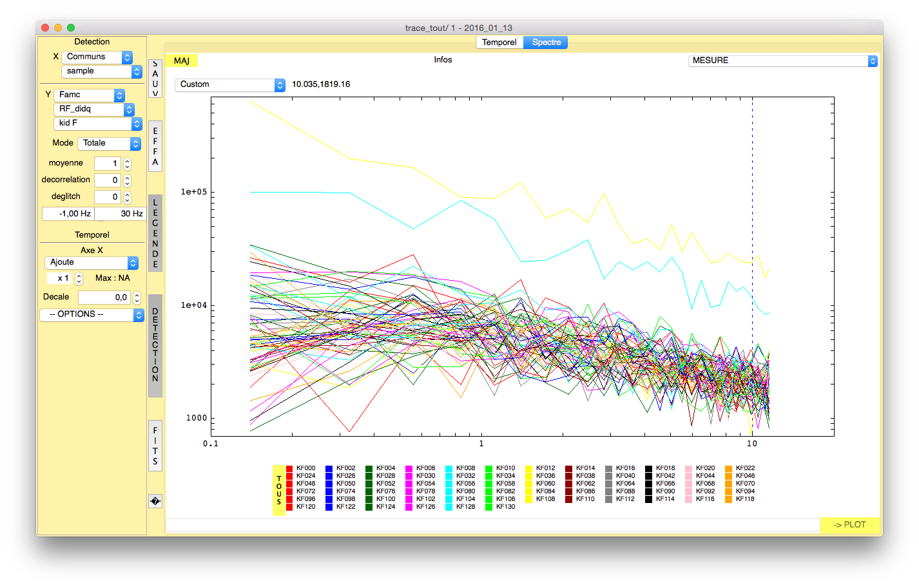This screenshot has width=919, height=588.
Task: Open the vertical FITS panel button
Action: click(x=155, y=446)
